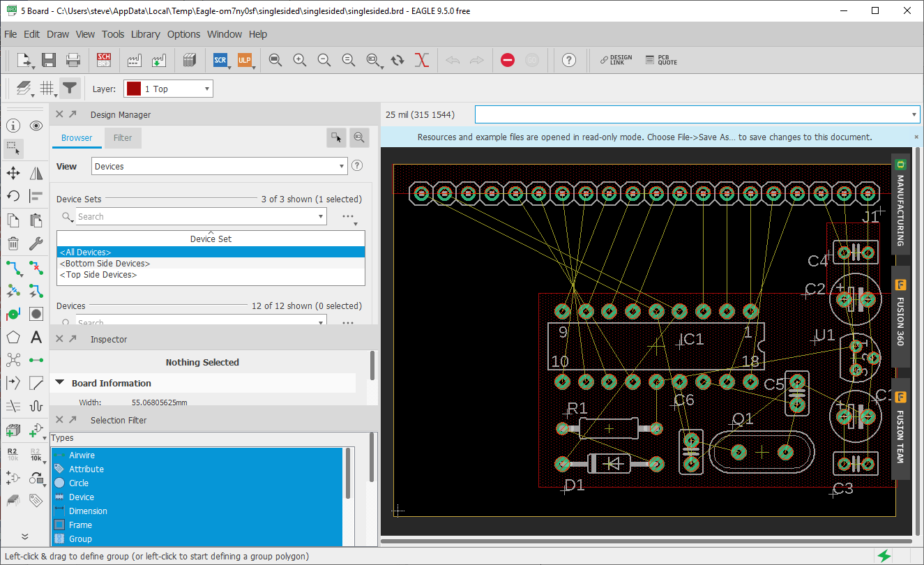Open Device Sets more options ellipsis
The height and width of the screenshot is (565, 924).
click(349, 217)
